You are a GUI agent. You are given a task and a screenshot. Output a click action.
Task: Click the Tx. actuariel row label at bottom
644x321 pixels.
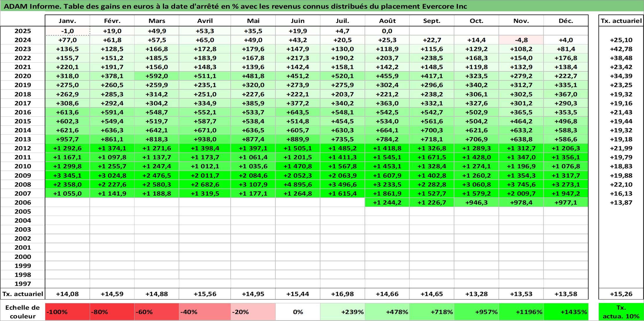pyautogui.click(x=23, y=294)
